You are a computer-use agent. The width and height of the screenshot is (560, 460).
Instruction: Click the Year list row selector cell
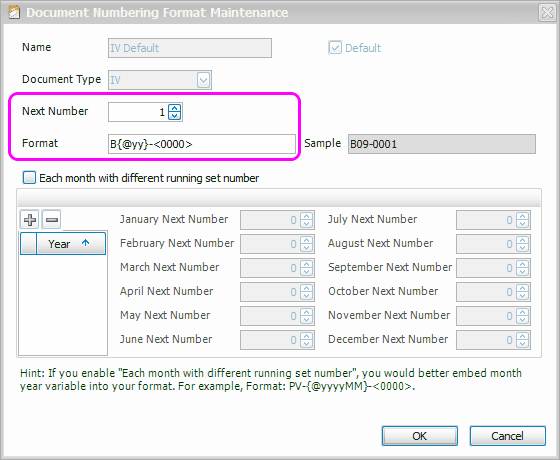28,244
